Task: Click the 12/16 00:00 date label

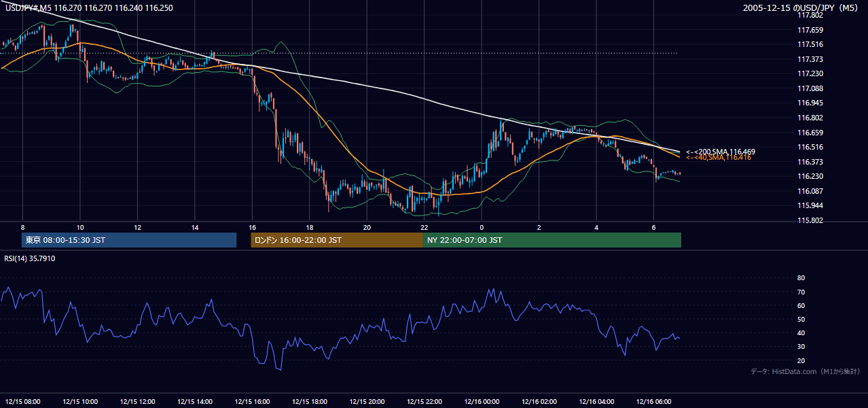Action: (x=482, y=402)
